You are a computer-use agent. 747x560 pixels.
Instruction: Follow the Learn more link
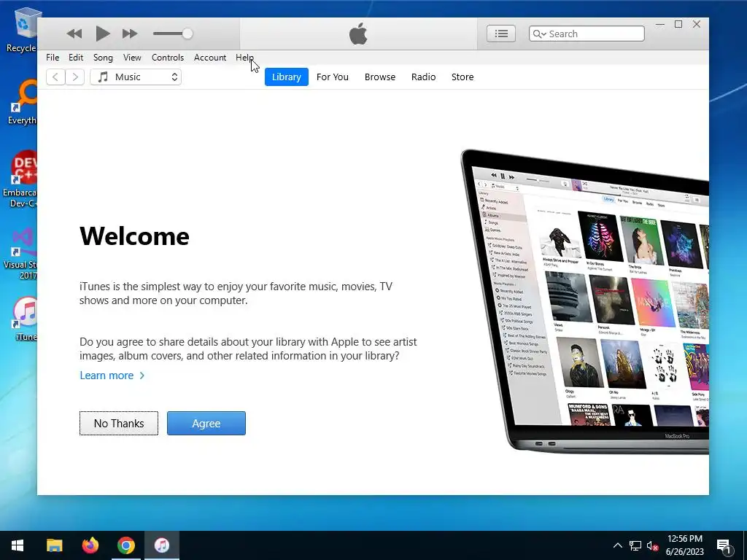(112, 376)
